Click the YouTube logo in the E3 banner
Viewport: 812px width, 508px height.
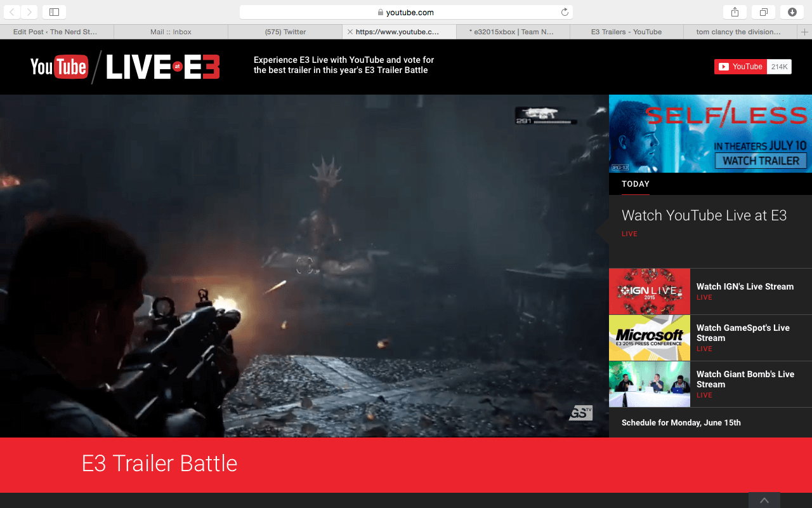pos(60,66)
